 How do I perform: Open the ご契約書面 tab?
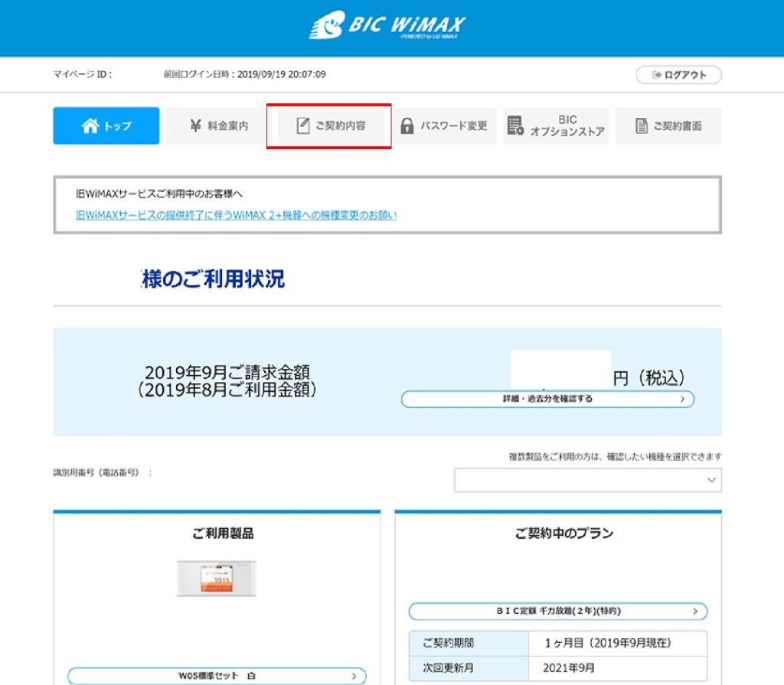coord(668,126)
